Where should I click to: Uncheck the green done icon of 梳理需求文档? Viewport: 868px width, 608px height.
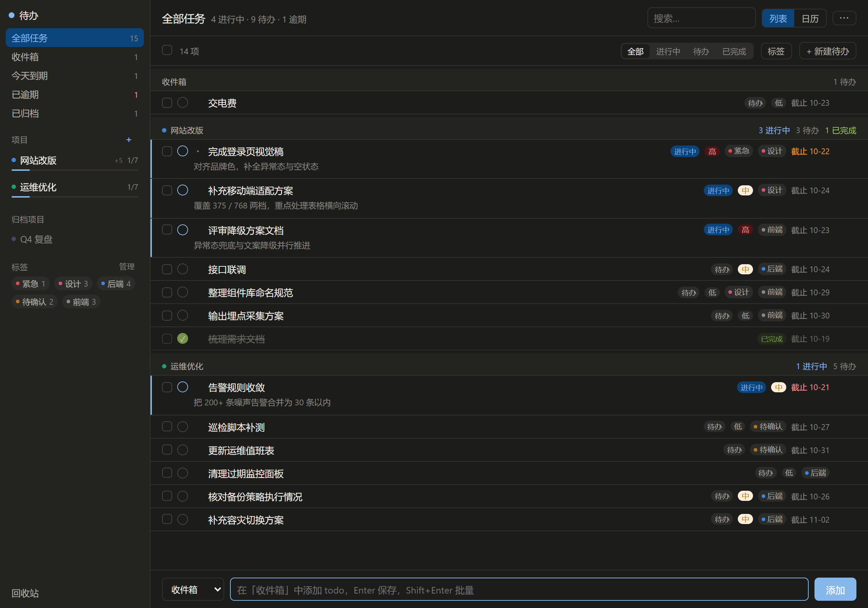click(183, 339)
